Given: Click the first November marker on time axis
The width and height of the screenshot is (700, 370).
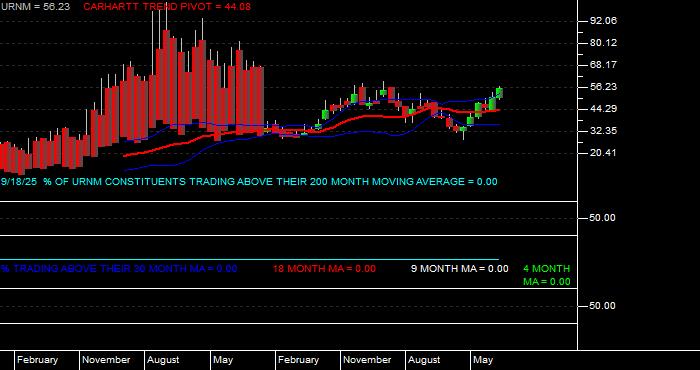Looking at the screenshot, I should tap(106, 360).
